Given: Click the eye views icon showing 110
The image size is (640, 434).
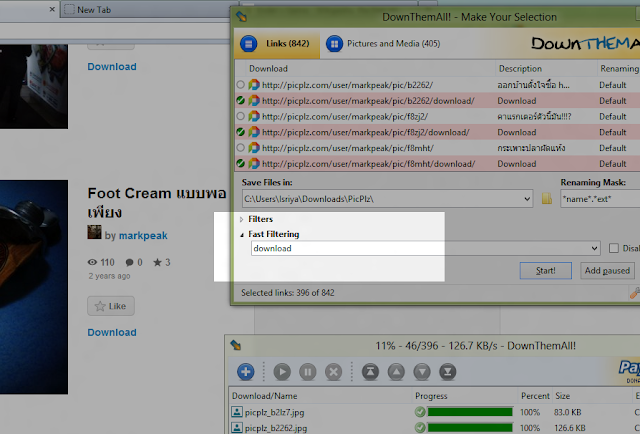Looking at the screenshot, I should 92,262.
